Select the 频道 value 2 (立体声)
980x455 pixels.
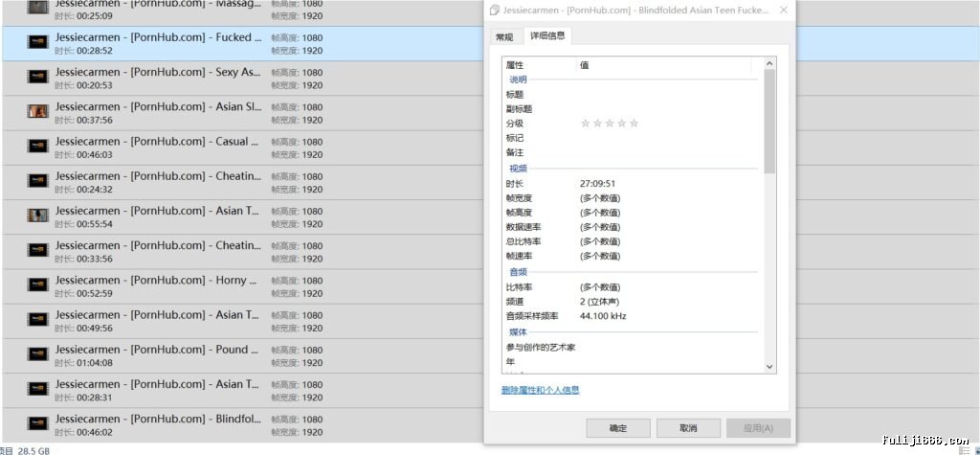tap(600, 302)
